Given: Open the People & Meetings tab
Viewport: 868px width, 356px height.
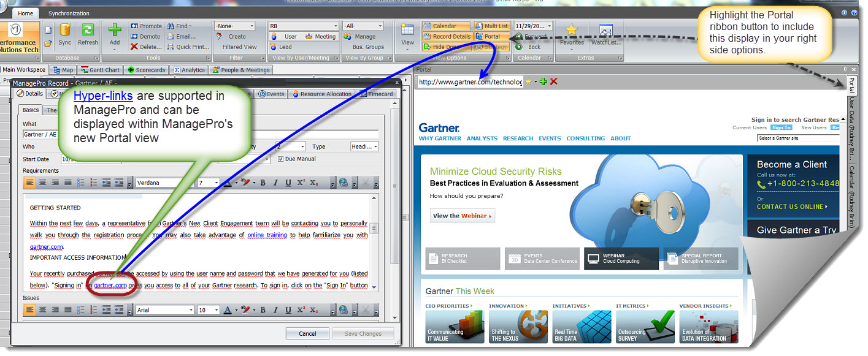Looking at the screenshot, I should (241, 70).
